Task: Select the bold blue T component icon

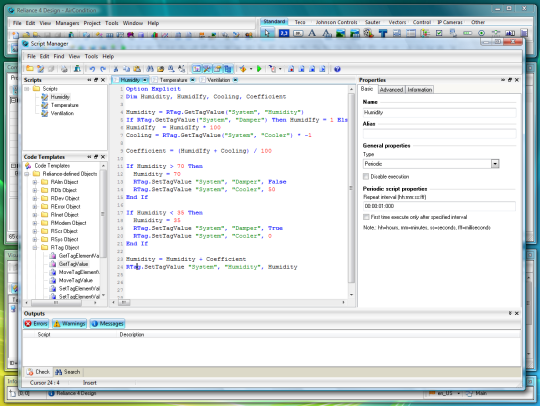Action: click(383, 33)
